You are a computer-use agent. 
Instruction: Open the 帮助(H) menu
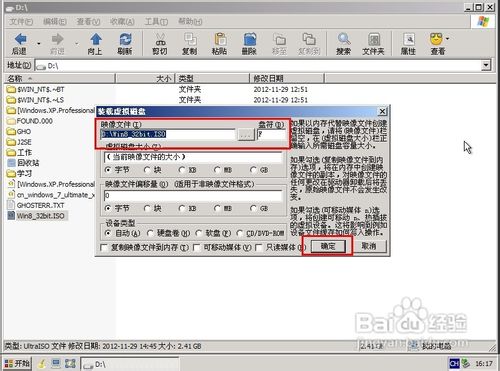pos(190,22)
